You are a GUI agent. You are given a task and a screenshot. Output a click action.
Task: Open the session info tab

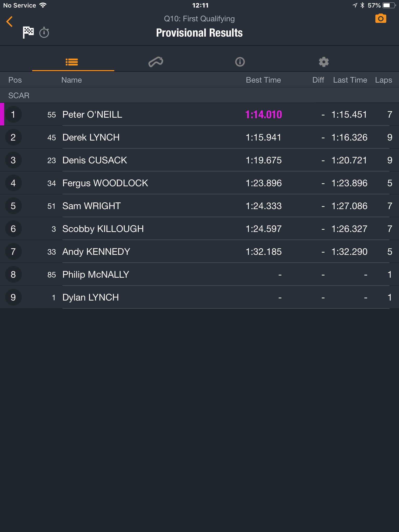[240, 62]
